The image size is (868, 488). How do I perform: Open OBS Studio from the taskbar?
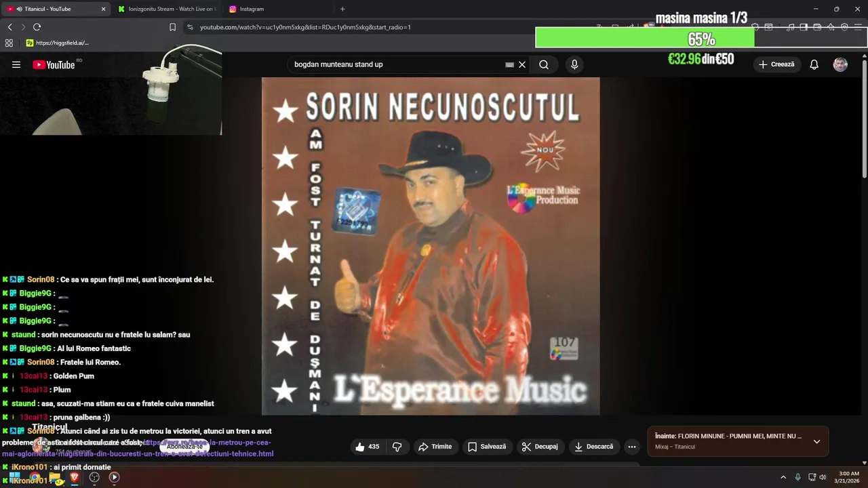coord(94,477)
